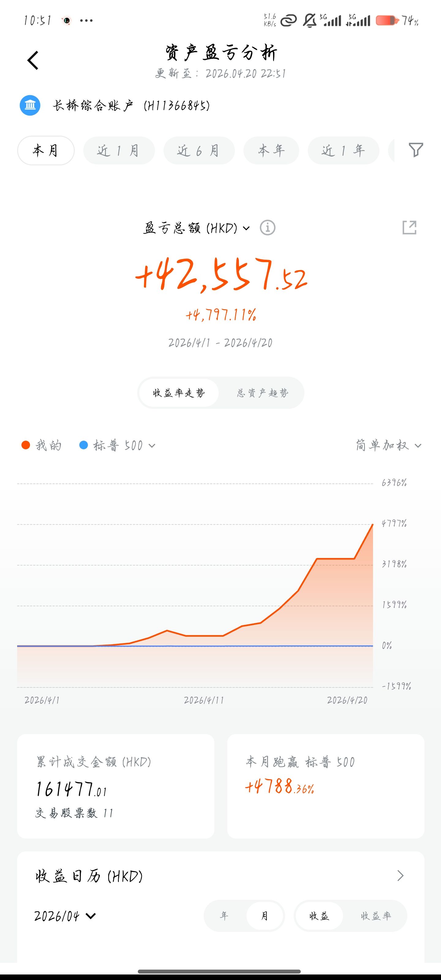Open 收益日历 details arrow
441x980 pixels.
point(400,875)
